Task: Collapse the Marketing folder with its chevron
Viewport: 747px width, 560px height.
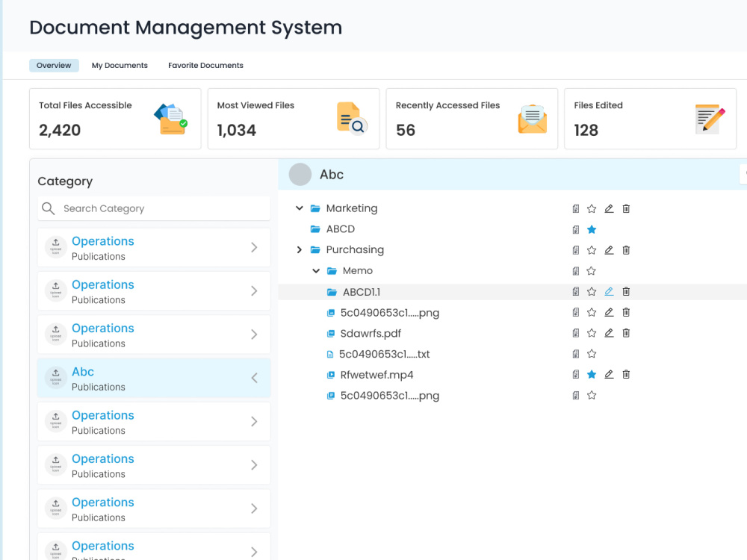Action: pos(300,208)
